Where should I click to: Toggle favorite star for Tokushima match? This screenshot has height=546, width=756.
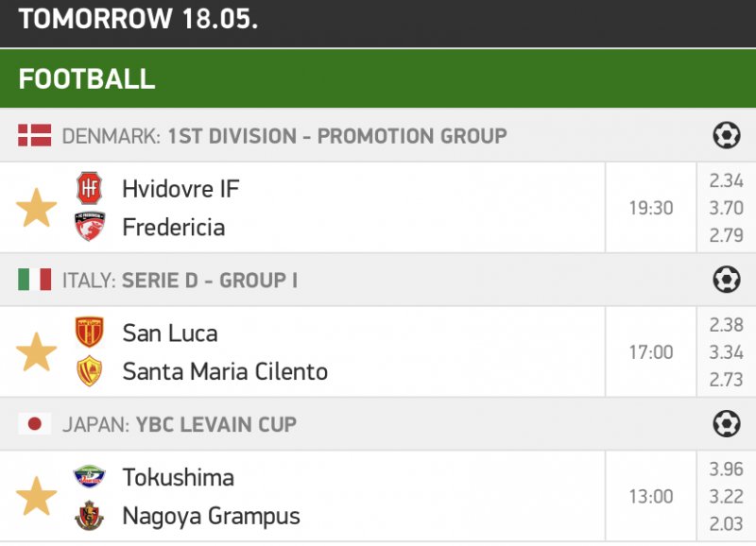pos(37,497)
